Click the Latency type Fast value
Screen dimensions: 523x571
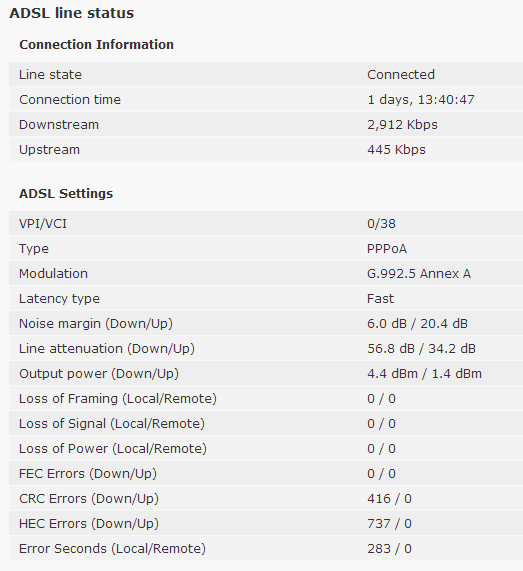click(380, 299)
